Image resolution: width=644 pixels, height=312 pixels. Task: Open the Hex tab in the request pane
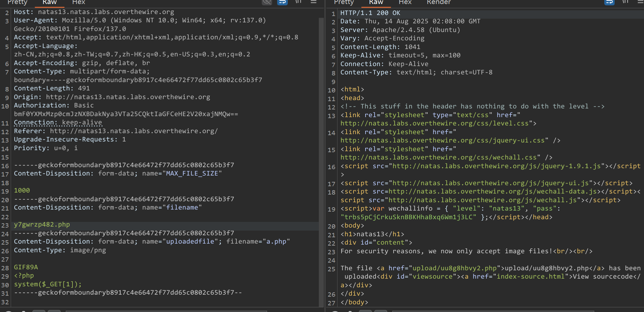(78, 2)
